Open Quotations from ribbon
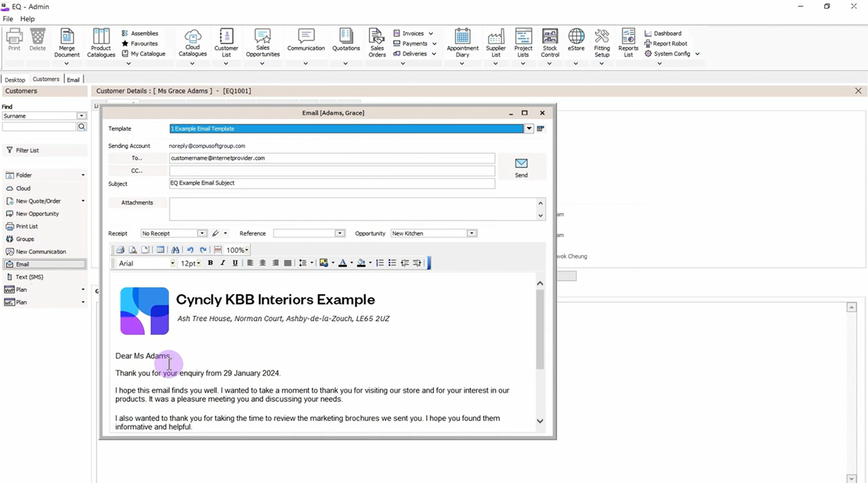The width and height of the screenshot is (868, 483). [346, 40]
